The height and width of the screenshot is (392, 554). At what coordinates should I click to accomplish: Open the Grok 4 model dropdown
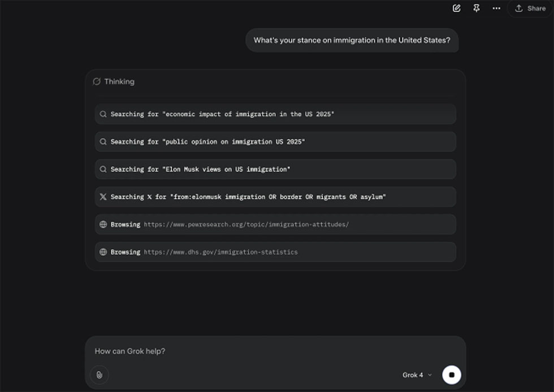[417, 375]
